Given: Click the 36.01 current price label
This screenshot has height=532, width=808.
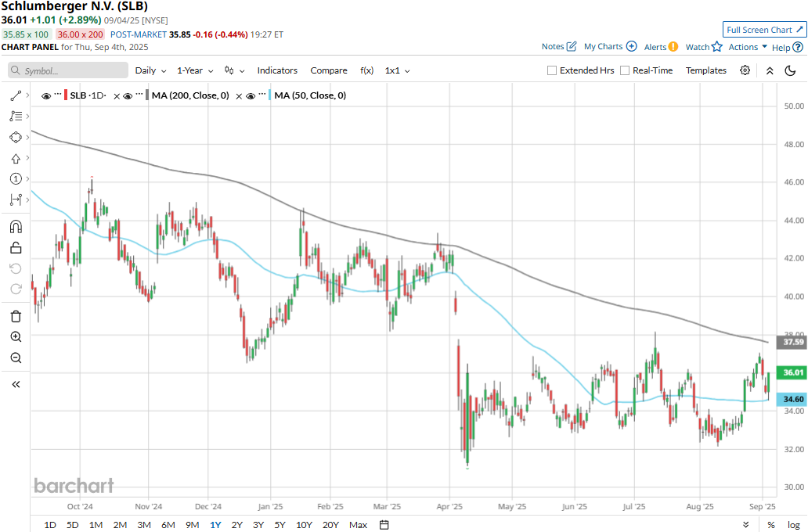Looking at the screenshot, I should tap(793, 372).
